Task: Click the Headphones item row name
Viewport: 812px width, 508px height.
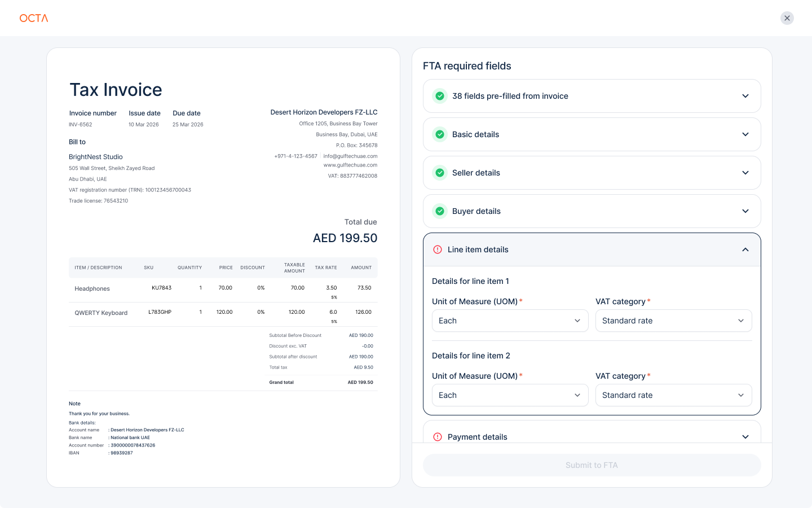Action: [92, 289]
